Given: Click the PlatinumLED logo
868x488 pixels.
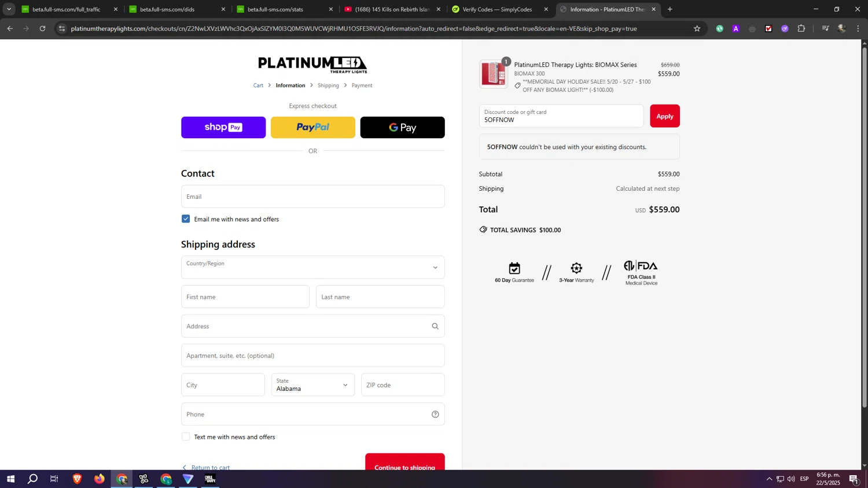Looking at the screenshot, I should 312,64.
